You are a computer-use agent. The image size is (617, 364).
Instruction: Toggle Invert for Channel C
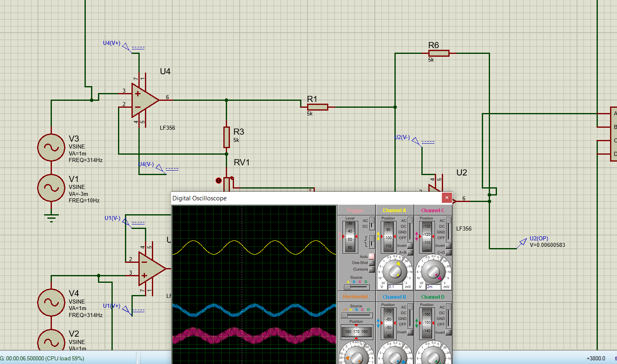pyautogui.click(x=448, y=246)
